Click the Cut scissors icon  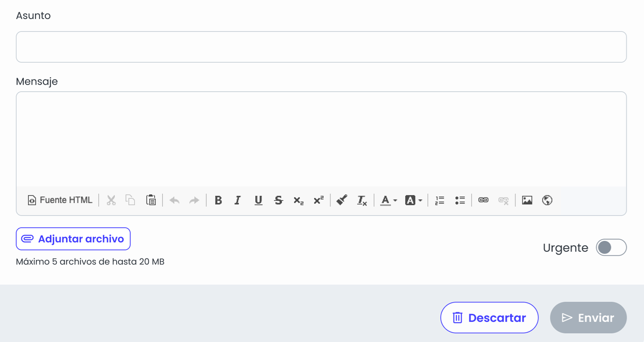click(x=111, y=200)
